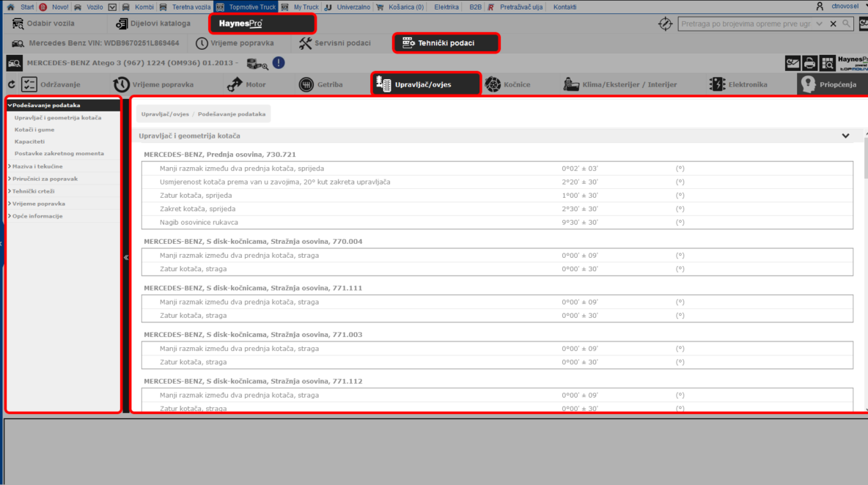Click the Upravljač/ovjes breadcrumb link

point(165,114)
